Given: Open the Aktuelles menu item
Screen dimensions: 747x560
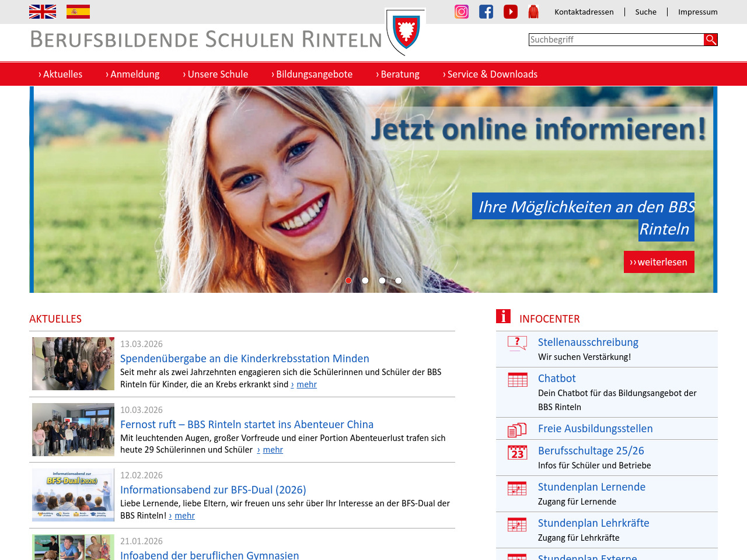Looking at the screenshot, I should click(x=61, y=74).
